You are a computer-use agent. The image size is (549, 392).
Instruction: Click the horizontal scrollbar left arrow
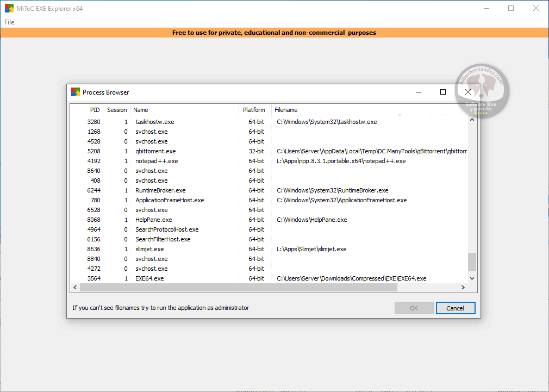[x=75, y=287]
